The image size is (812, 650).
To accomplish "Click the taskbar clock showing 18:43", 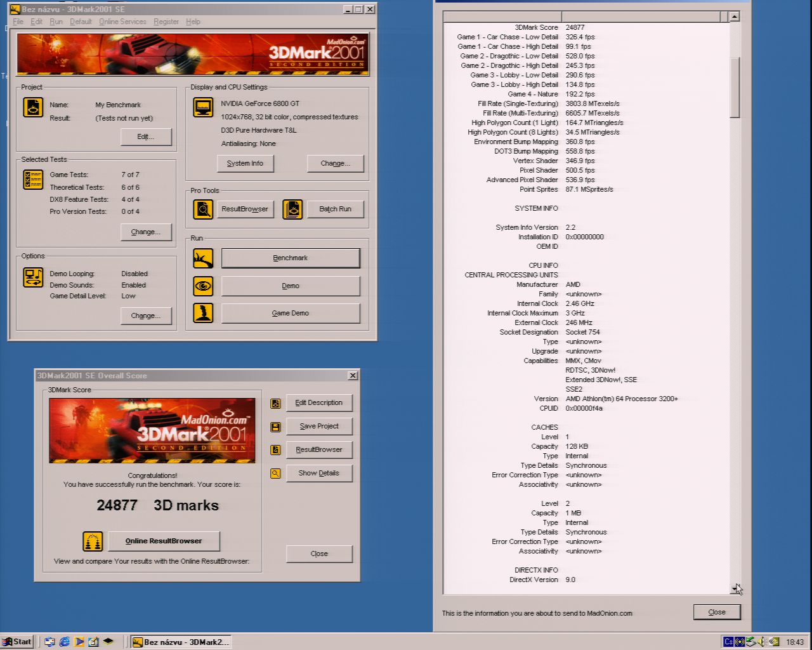I will coord(795,642).
